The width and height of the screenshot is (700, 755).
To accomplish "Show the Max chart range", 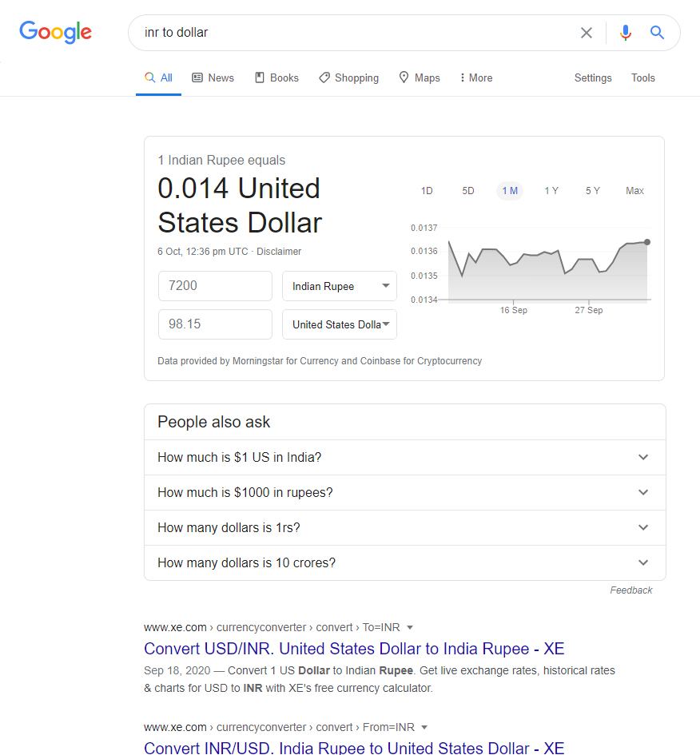I will 634,191.
